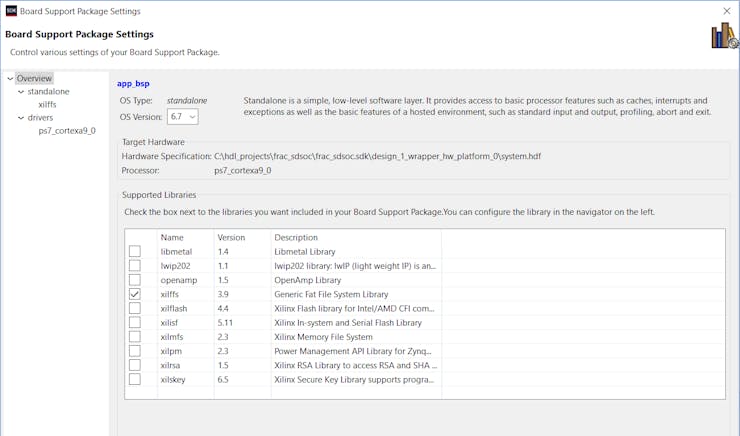Viewport: 740px width, 436px height.
Task: Tick the xilrsa library checkbox
Action: click(135, 364)
